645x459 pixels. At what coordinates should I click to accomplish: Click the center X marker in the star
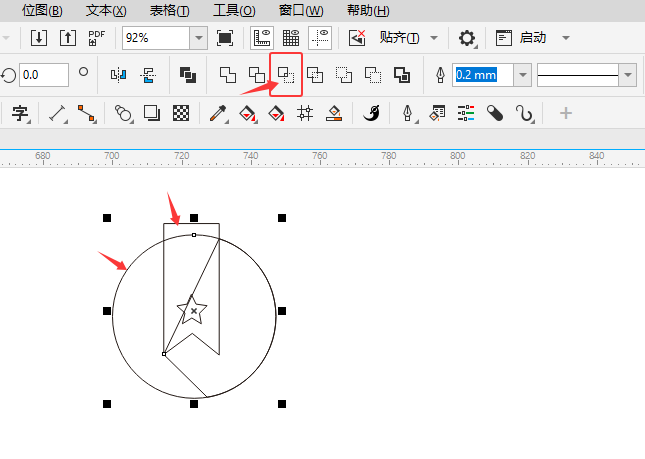click(x=194, y=311)
